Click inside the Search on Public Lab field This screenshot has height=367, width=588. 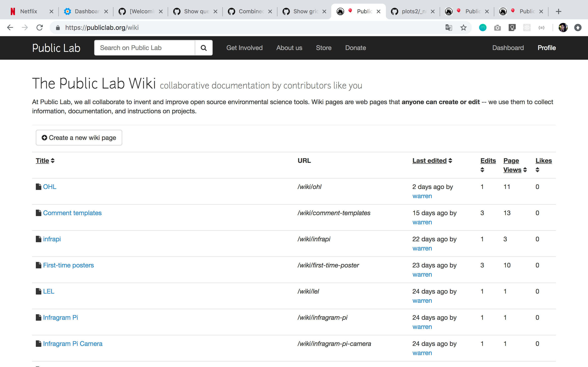[144, 47]
